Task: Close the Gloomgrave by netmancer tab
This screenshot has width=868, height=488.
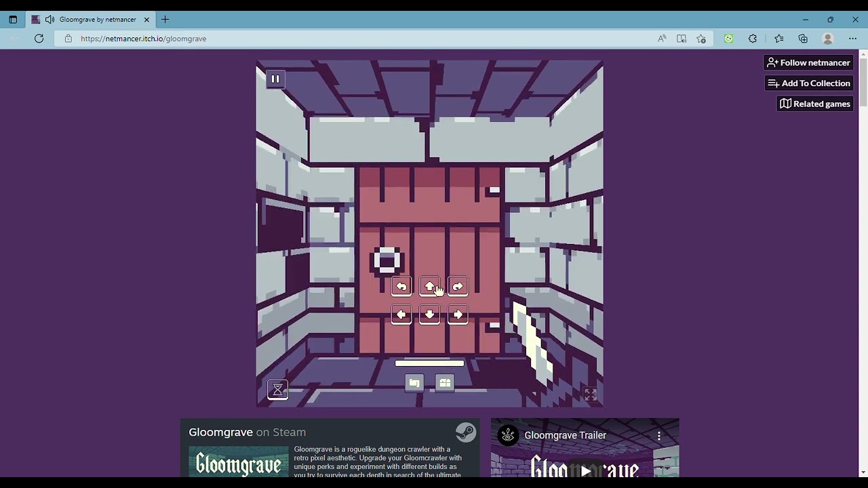Action: pos(146,20)
